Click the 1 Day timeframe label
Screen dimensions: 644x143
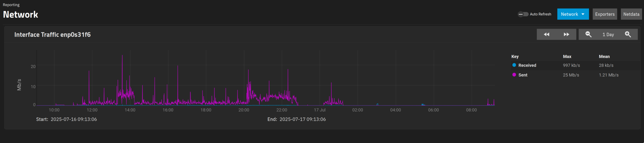point(608,35)
